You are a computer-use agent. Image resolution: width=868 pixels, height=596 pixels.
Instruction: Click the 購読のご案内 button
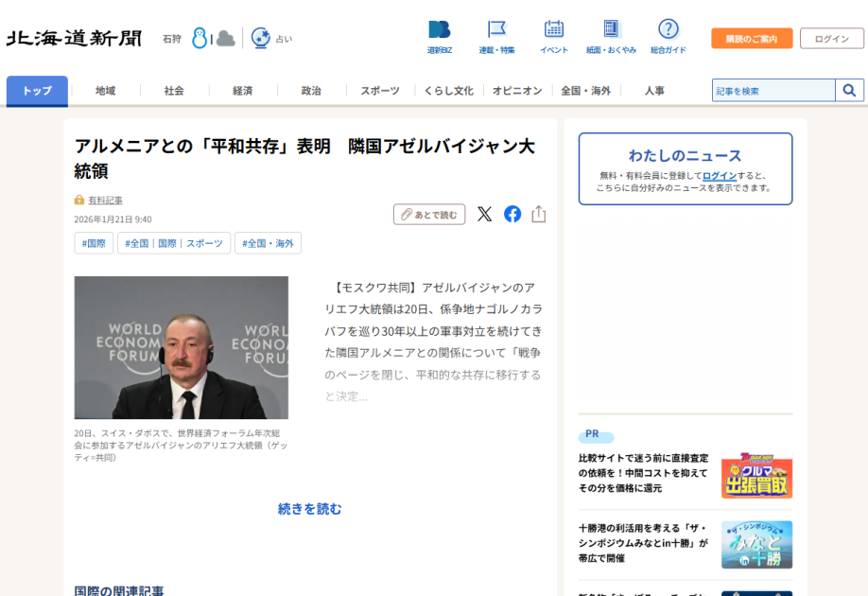tap(752, 39)
